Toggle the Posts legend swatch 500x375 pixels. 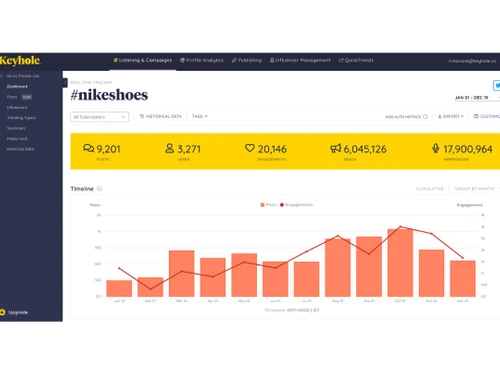pyautogui.click(x=263, y=205)
